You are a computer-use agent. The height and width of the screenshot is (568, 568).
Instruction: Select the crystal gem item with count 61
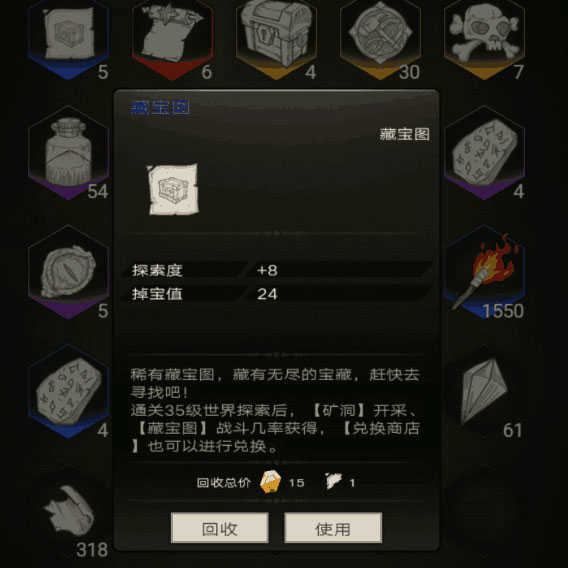(485, 393)
